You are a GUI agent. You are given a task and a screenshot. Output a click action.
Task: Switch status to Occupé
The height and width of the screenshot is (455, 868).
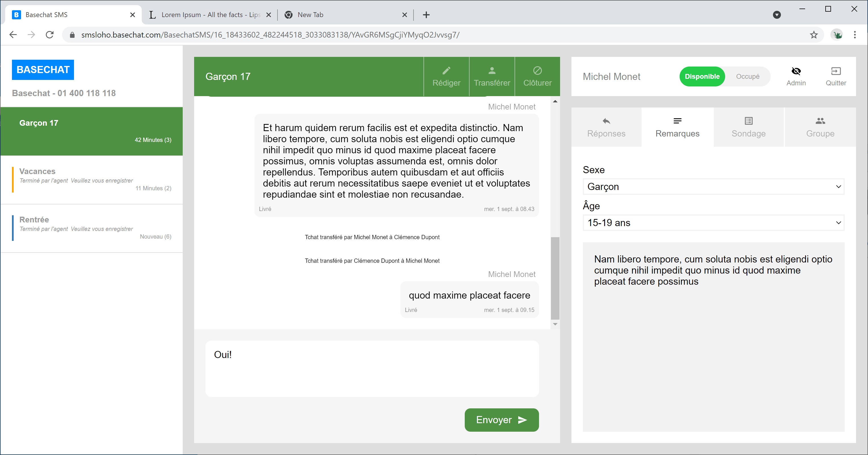pos(747,76)
